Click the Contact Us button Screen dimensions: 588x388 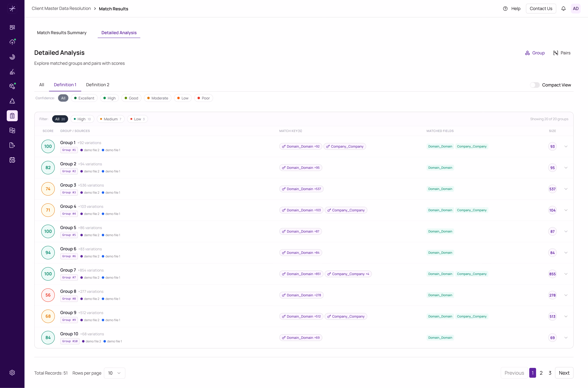coord(541,8)
